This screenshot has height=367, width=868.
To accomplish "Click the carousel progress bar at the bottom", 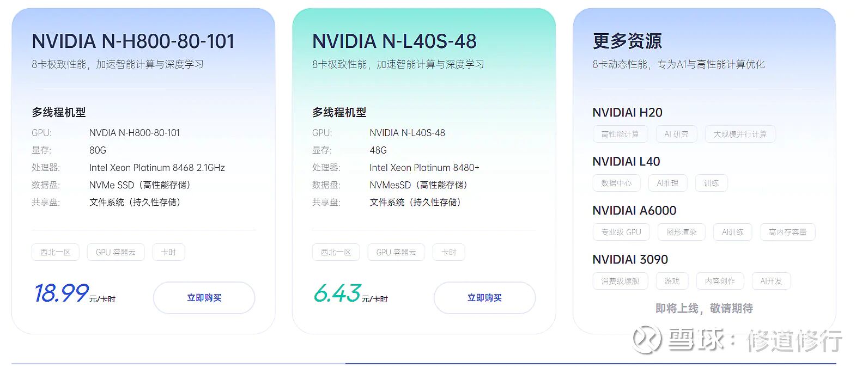I will point(590,363).
